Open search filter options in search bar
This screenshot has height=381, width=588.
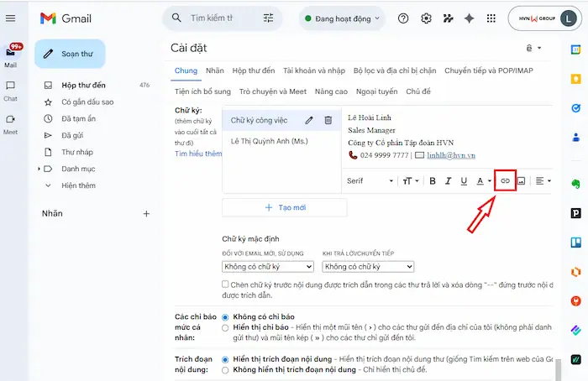pyautogui.click(x=268, y=18)
